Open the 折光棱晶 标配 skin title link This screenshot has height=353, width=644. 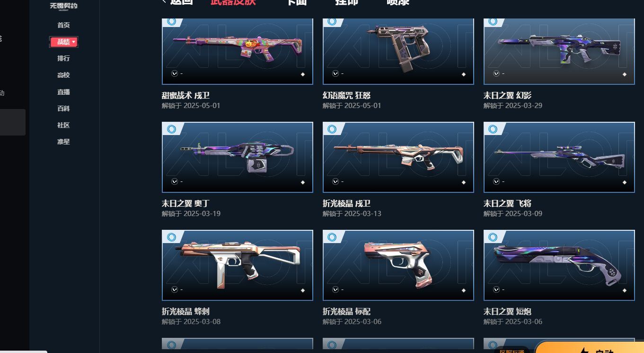coord(346,312)
